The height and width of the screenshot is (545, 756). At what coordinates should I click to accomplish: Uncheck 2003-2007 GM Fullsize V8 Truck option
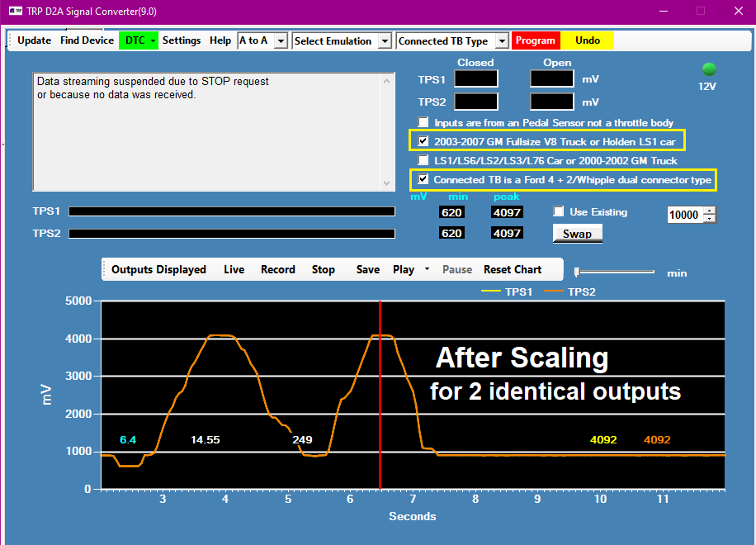(x=423, y=141)
